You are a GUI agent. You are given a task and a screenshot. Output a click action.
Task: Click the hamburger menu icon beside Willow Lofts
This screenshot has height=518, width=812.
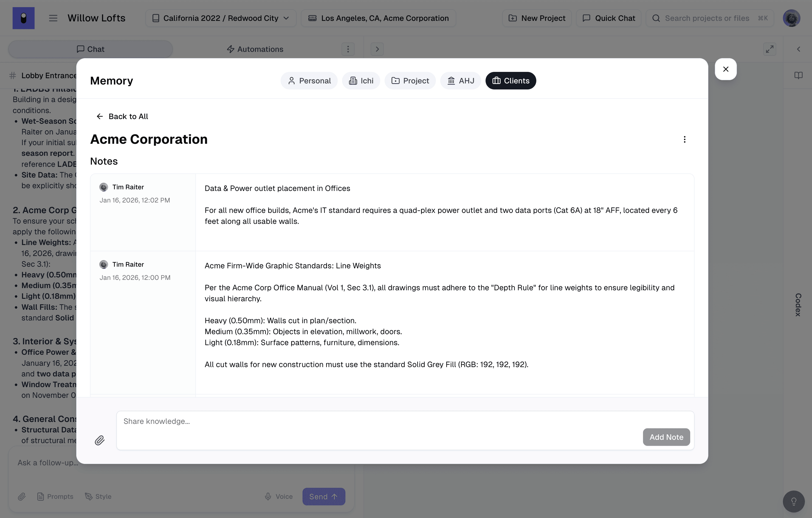(53, 18)
